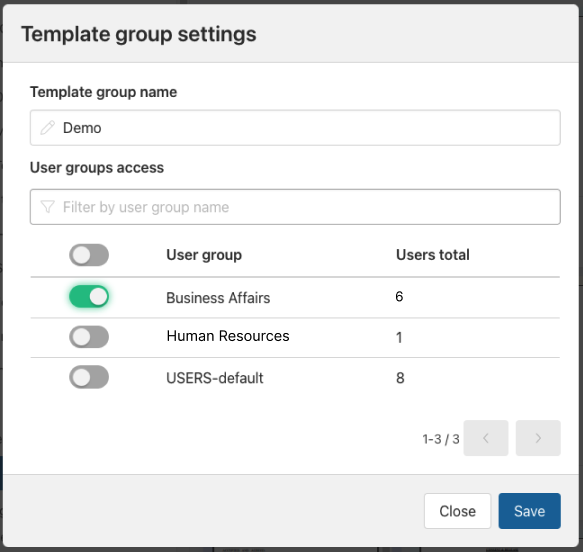The width and height of the screenshot is (583, 552).
Task: Click the User groups access heading
Action: coord(97,168)
